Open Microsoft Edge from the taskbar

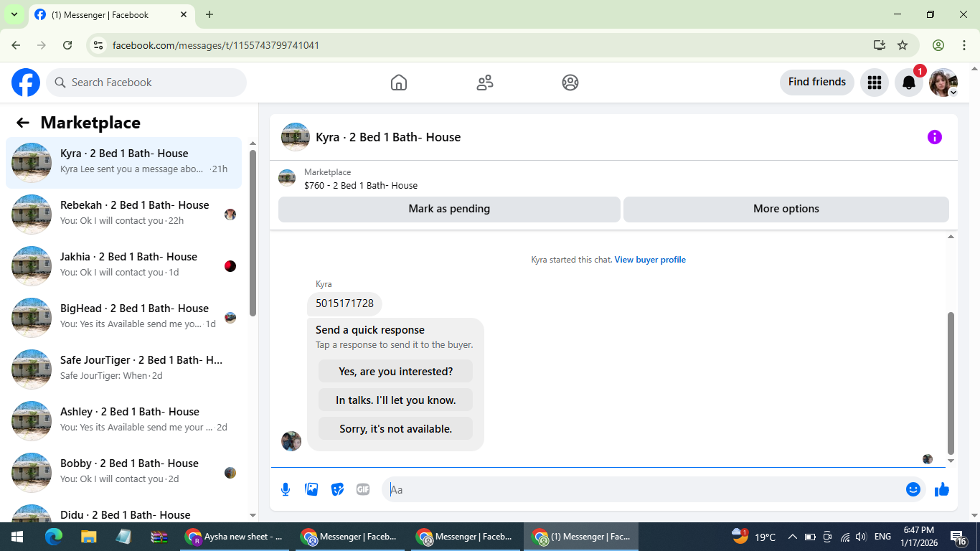[x=54, y=537]
